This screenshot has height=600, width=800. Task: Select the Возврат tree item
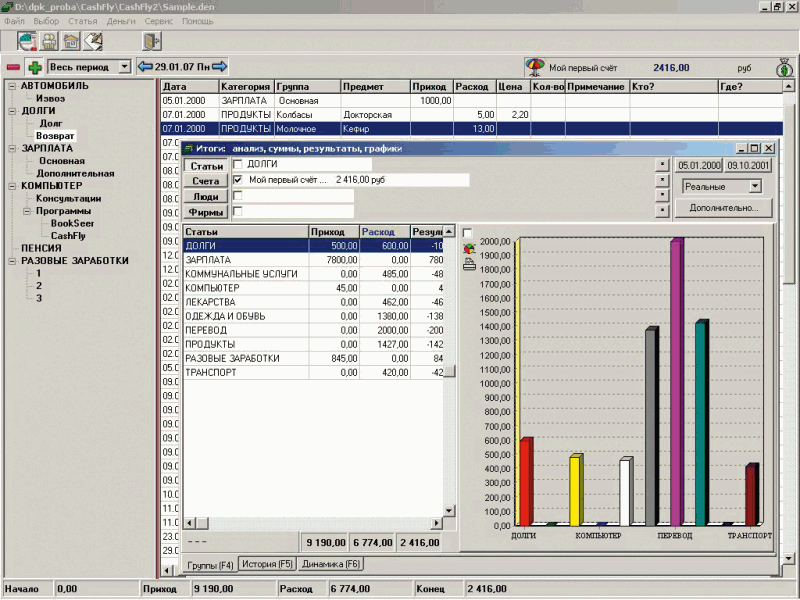click(55, 136)
